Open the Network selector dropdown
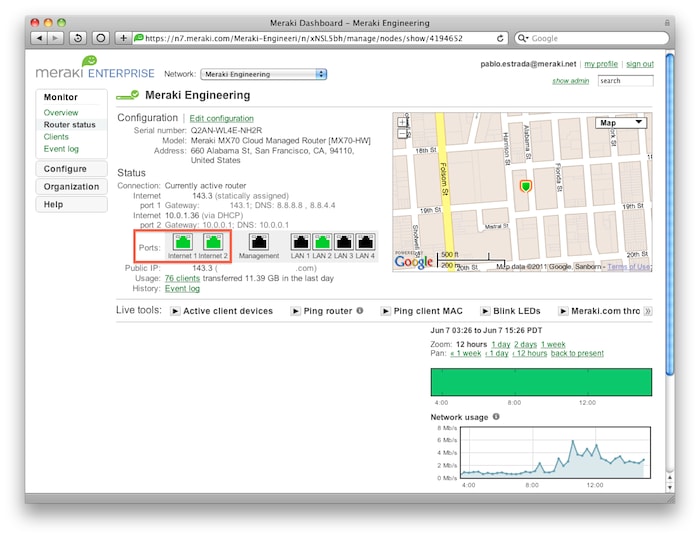 (264, 74)
